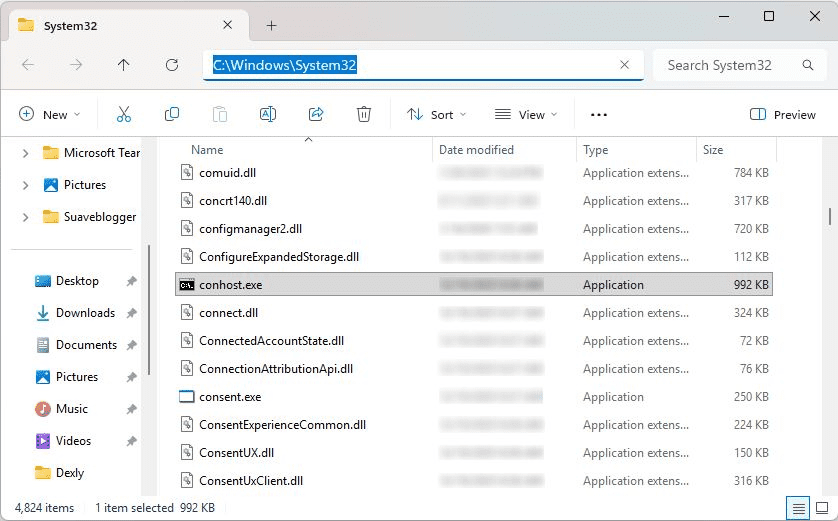The image size is (838, 521).
Task: Click the file list vertical scrollbar
Action: point(829,216)
